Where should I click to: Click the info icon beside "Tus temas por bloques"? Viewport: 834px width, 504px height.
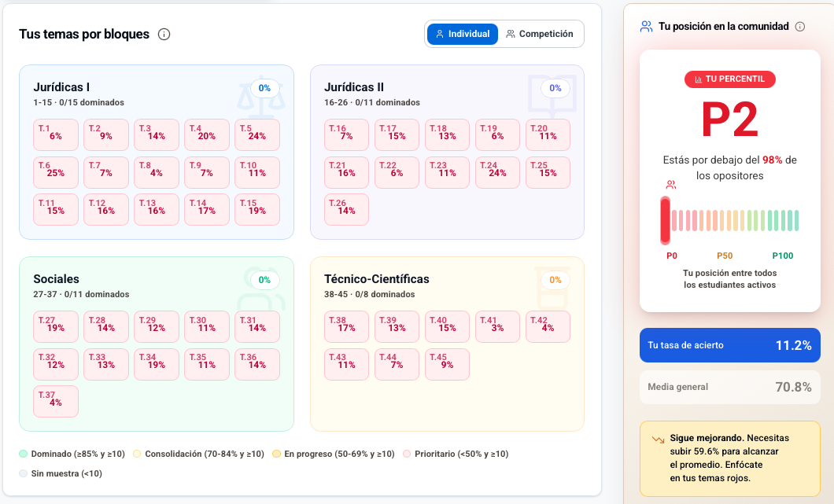click(x=163, y=34)
